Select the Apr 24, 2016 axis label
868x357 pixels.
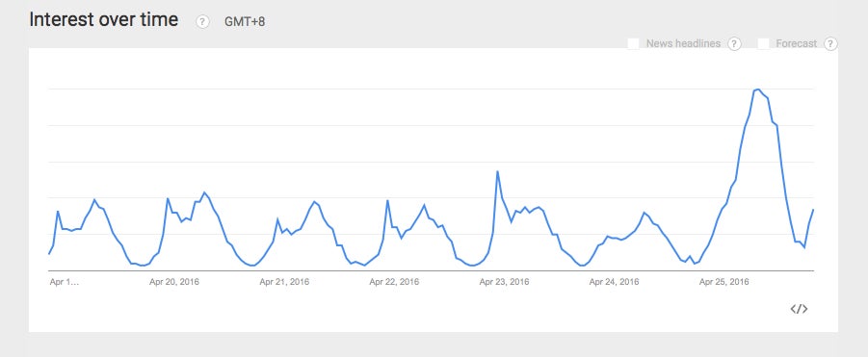[x=614, y=282]
